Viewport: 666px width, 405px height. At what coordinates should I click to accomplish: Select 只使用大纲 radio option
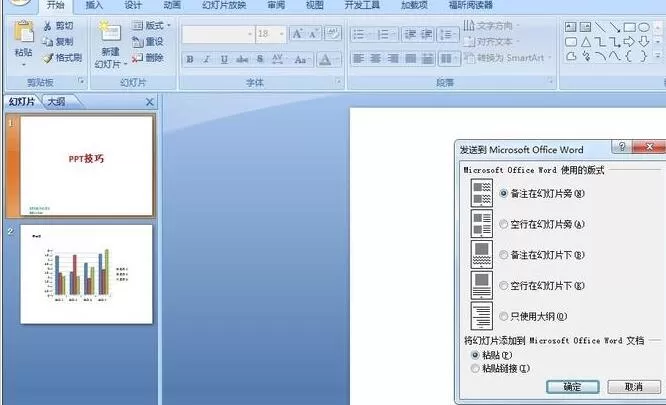tap(503, 316)
